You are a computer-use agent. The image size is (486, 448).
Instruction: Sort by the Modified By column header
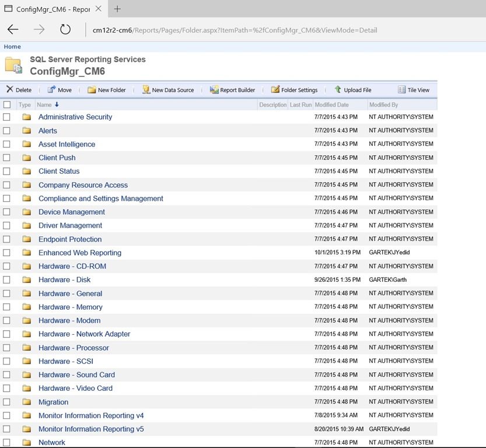pyautogui.click(x=383, y=105)
